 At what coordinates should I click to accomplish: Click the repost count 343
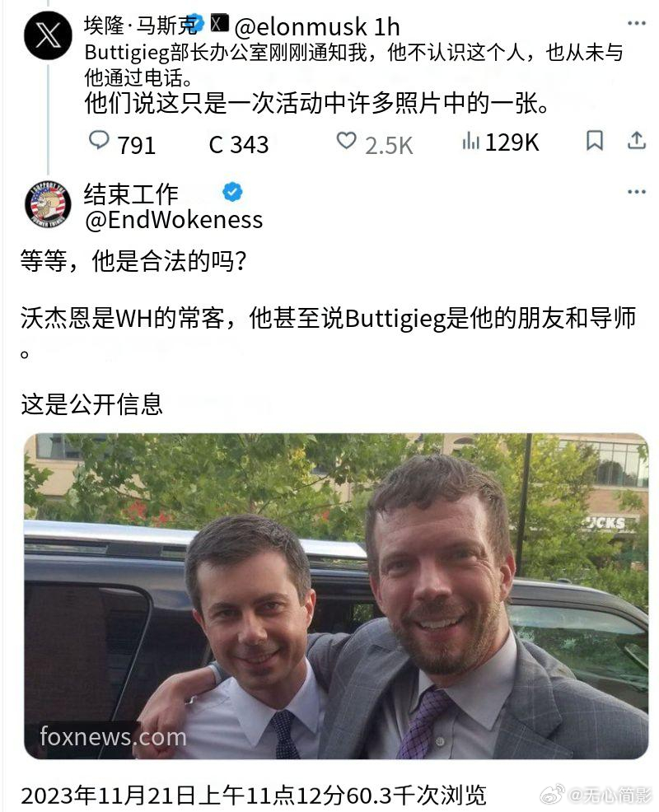click(x=238, y=144)
